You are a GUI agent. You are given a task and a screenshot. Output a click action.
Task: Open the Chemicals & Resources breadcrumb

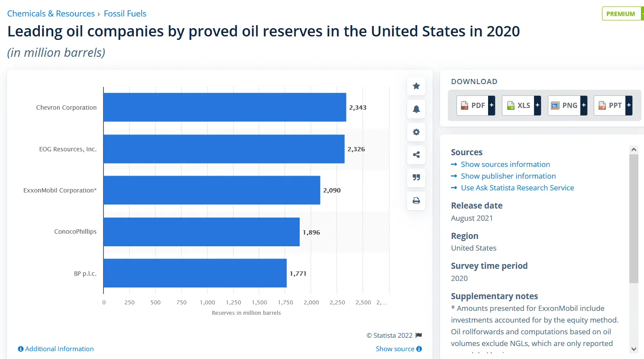coord(51,13)
